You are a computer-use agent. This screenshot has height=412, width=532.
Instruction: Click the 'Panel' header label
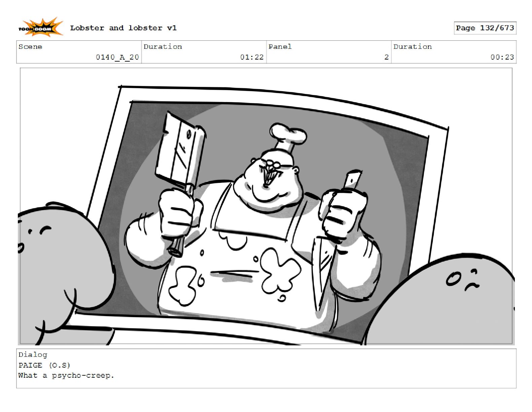pyautogui.click(x=280, y=46)
